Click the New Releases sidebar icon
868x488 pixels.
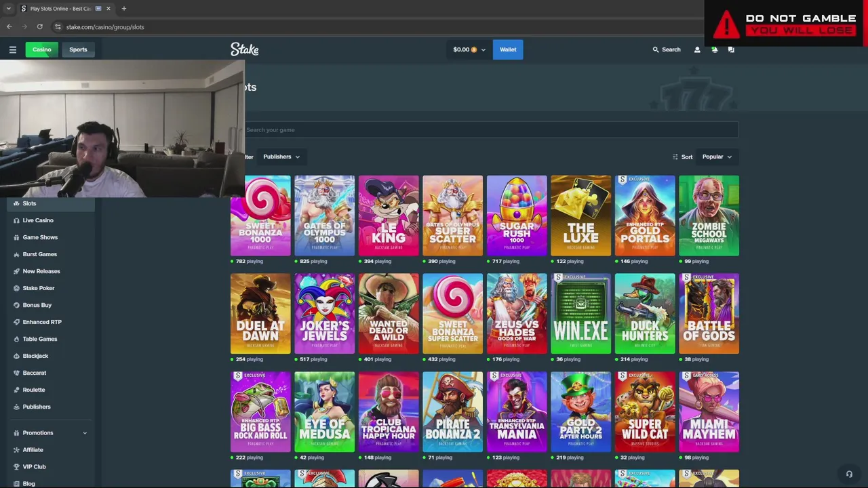pyautogui.click(x=16, y=271)
